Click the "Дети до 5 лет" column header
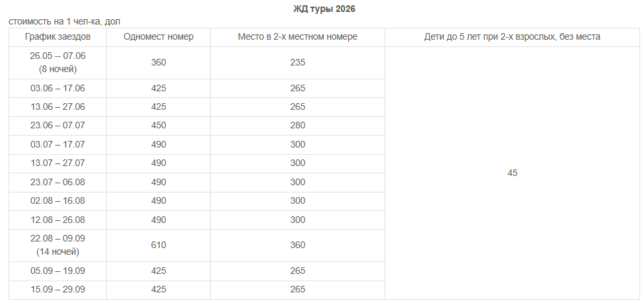 [x=512, y=37]
